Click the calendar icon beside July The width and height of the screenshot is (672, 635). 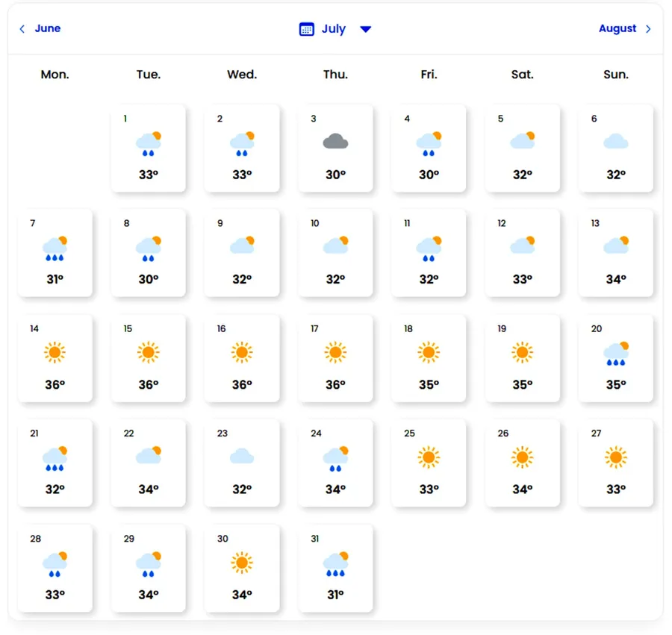coord(306,29)
